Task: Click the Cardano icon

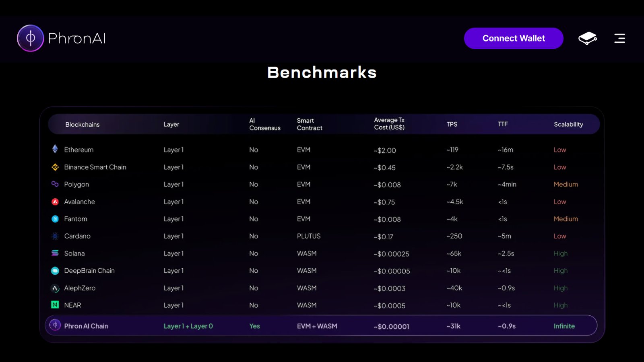Action: 55,236
